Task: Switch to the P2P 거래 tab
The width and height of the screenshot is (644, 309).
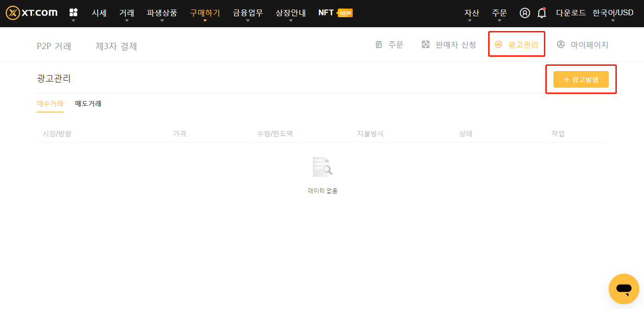Action: click(x=54, y=46)
